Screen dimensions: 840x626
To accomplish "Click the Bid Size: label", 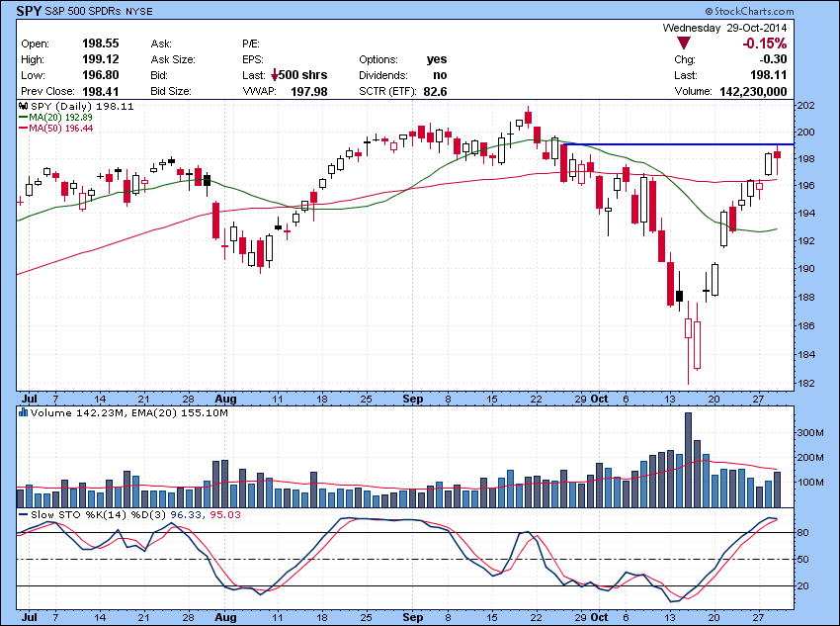I will pyautogui.click(x=171, y=92).
